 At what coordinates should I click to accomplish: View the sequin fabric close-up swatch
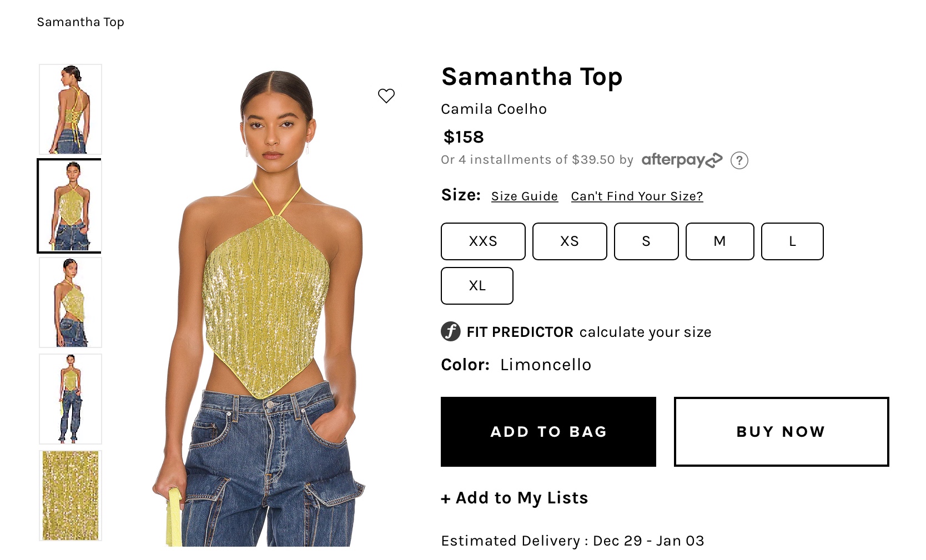click(x=71, y=496)
